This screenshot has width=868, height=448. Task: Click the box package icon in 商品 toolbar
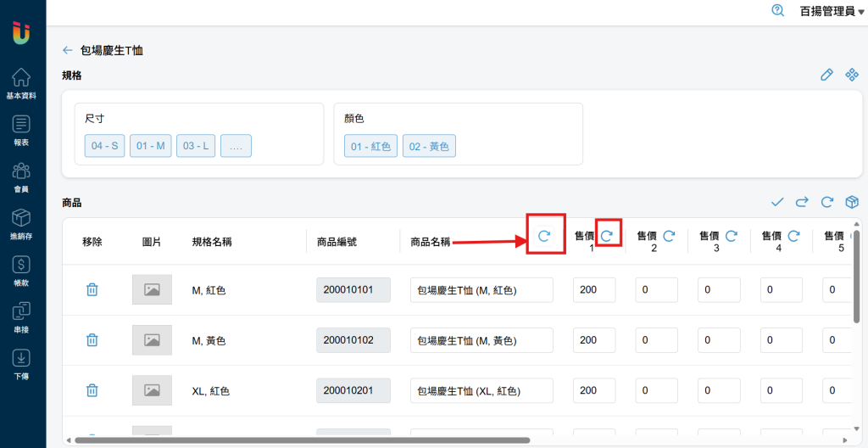click(x=852, y=202)
